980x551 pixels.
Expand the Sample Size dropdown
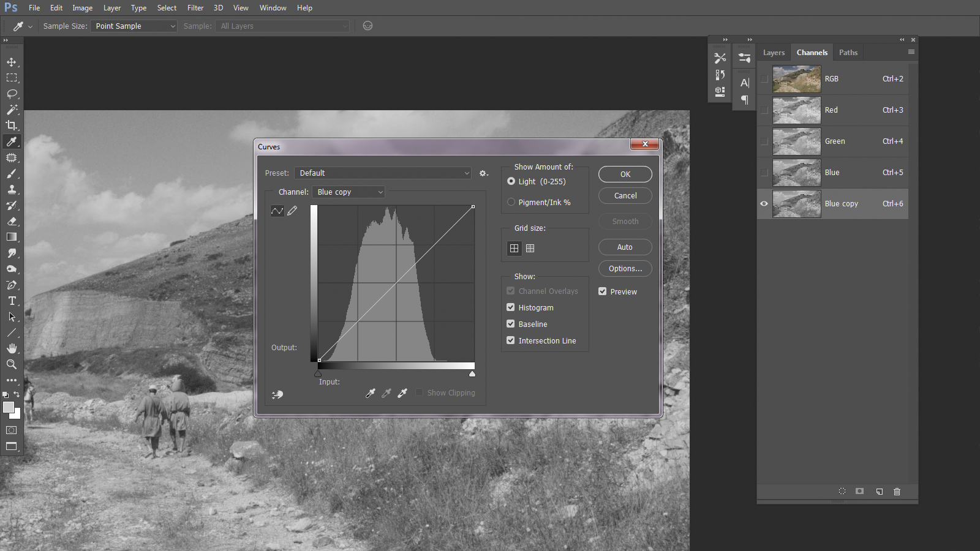(x=134, y=26)
